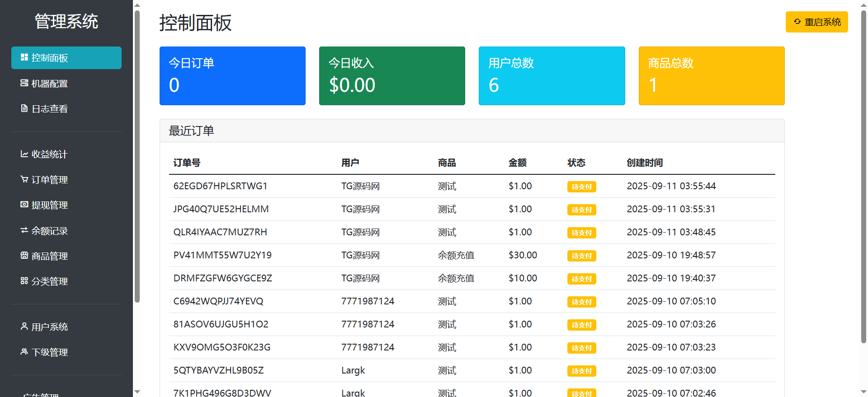Click the green 今日收入 stat card
This screenshot has width=868, height=397.
(392, 76)
